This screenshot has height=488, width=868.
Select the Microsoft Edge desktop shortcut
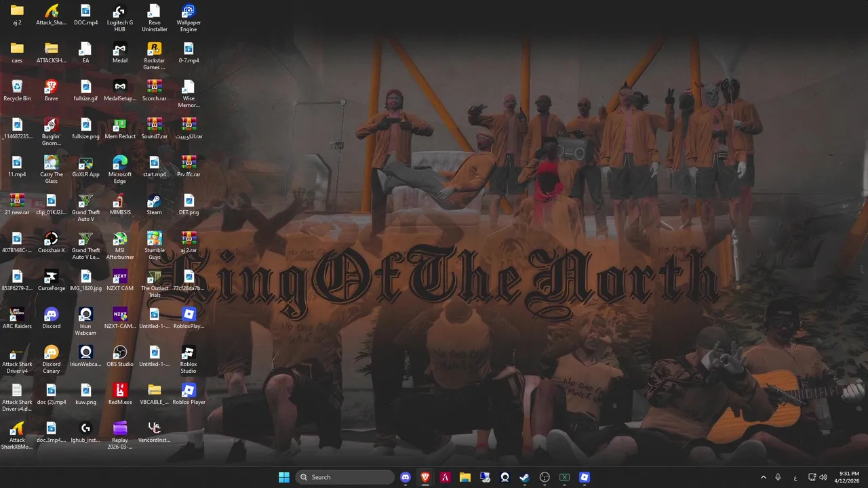119,170
